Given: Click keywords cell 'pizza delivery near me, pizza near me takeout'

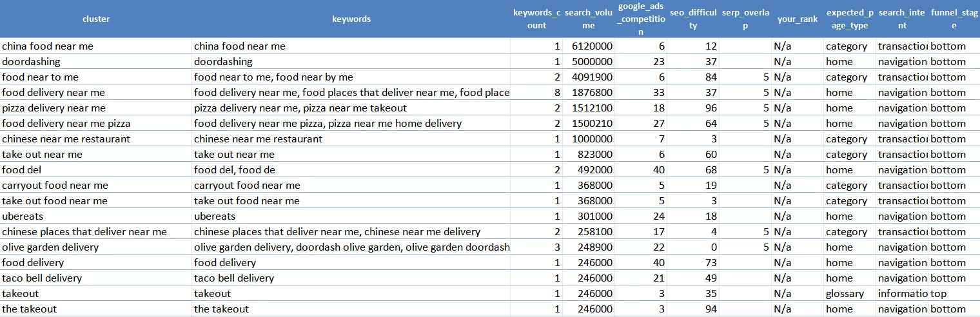Looking at the screenshot, I should [x=351, y=108].
